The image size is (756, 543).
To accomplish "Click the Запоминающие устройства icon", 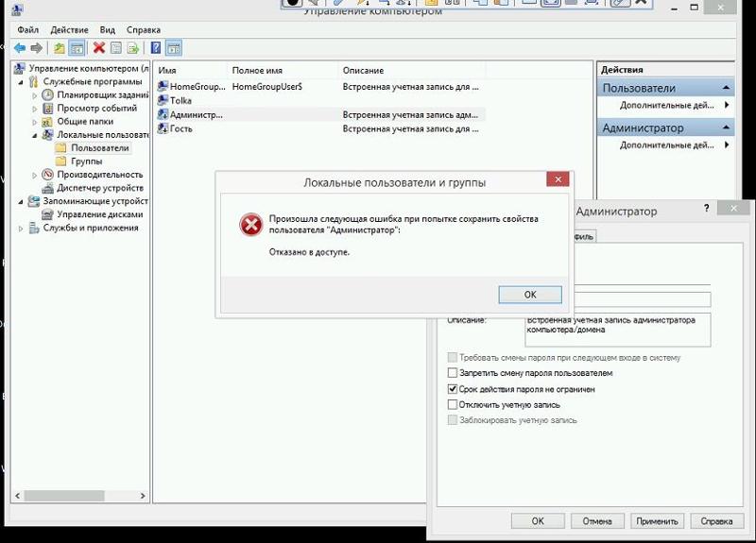I will [x=33, y=201].
